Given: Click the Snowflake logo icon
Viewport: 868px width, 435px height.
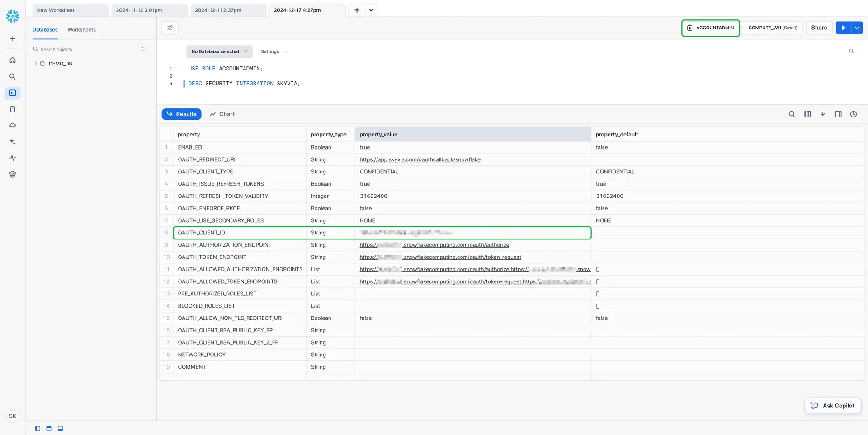Looking at the screenshot, I should point(13,16).
